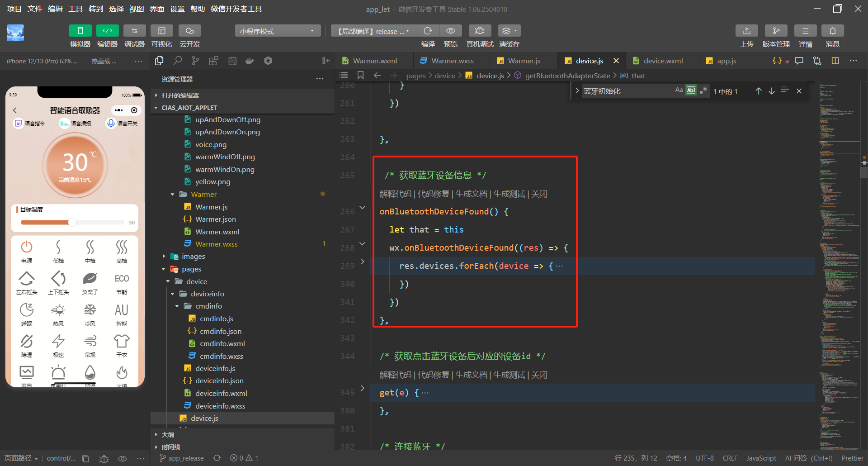Click the target temperature slider handle
Screen dimensions: 868x466
(72, 222)
